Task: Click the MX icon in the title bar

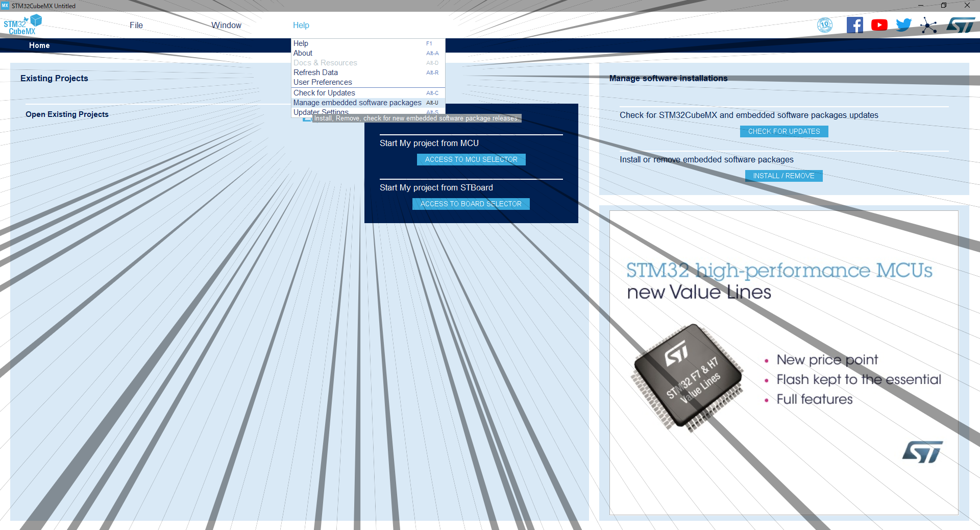Action: (6, 6)
